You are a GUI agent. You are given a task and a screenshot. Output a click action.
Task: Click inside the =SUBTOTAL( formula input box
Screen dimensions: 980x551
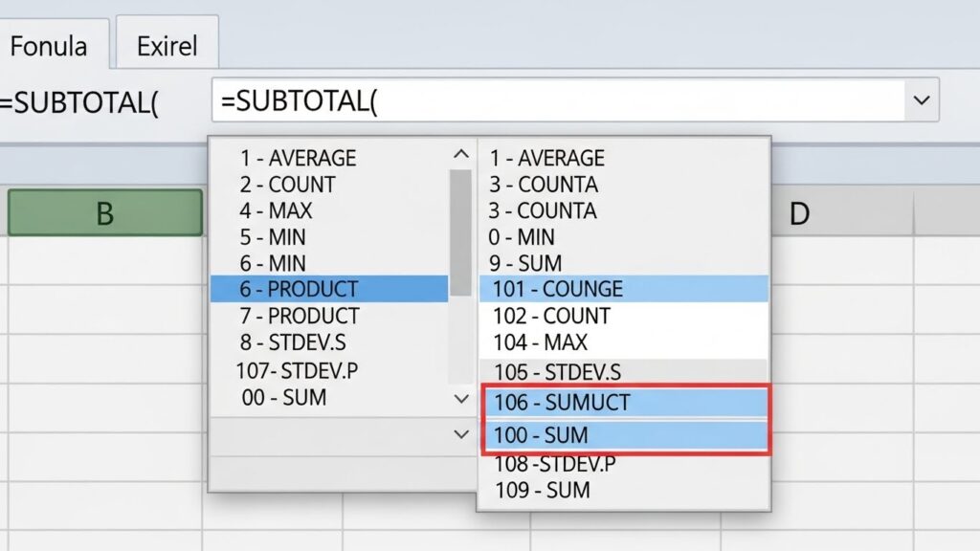click(x=555, y=100)
